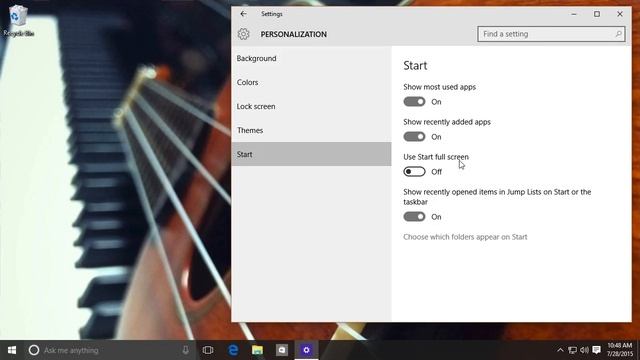Image resolution: width=640 pixels, height=360 pixels.
Task: Open Action Center notifications icon
Action: (597, 350)
